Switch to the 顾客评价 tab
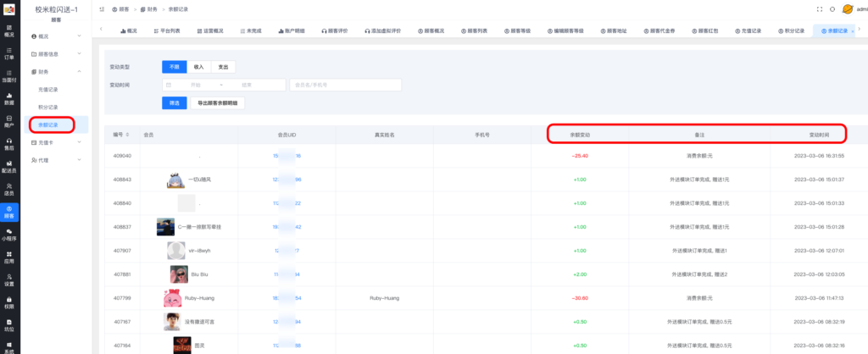The height and width of the screenshot is (354, 868). point(335,31)
